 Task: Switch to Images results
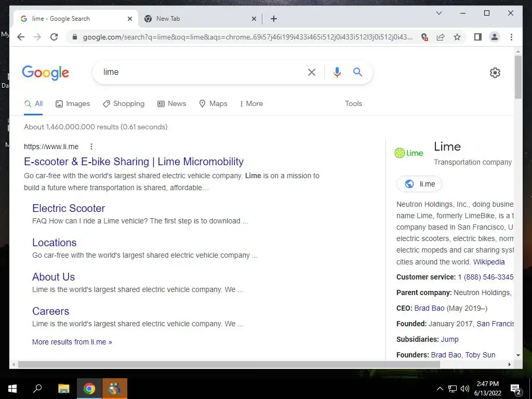(x=73, y=104)
